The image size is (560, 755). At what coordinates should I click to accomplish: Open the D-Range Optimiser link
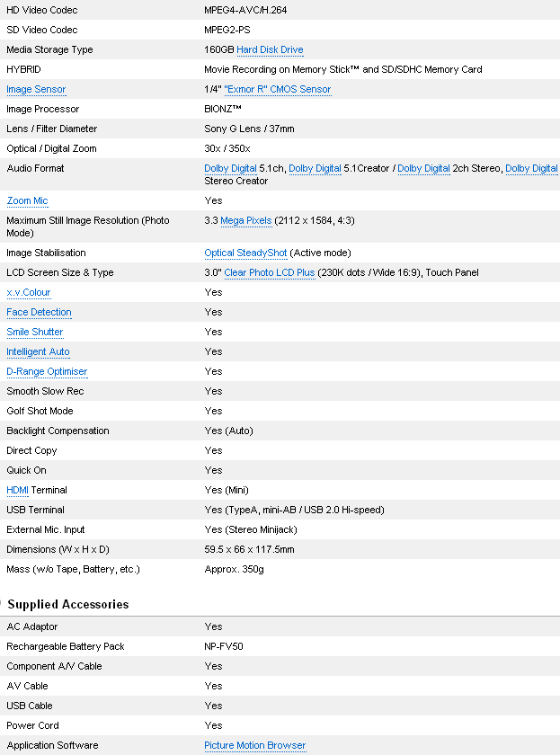click(x=47, y=371)
